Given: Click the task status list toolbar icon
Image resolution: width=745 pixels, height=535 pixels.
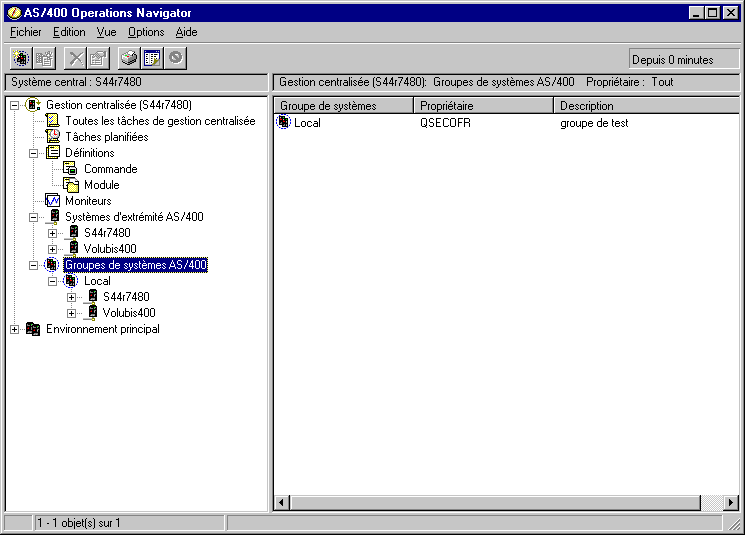Looking at the screenshot, I should pyautogui.click(x=152, y=58).
